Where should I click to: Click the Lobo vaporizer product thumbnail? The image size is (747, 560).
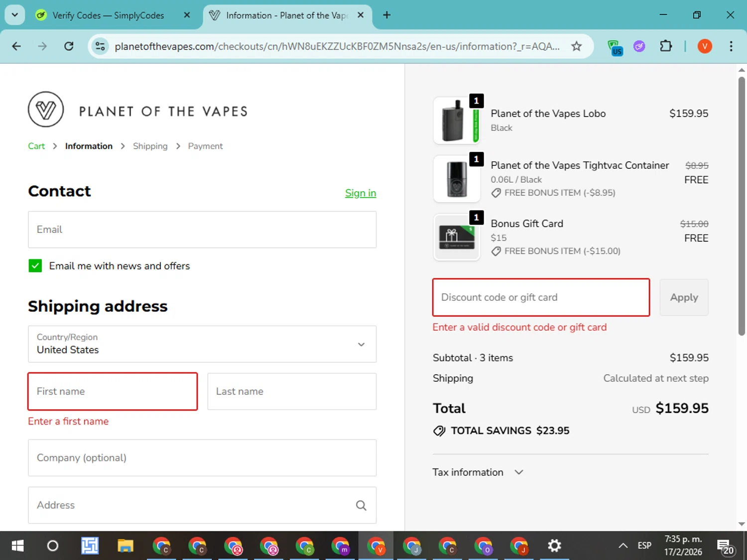457,120
